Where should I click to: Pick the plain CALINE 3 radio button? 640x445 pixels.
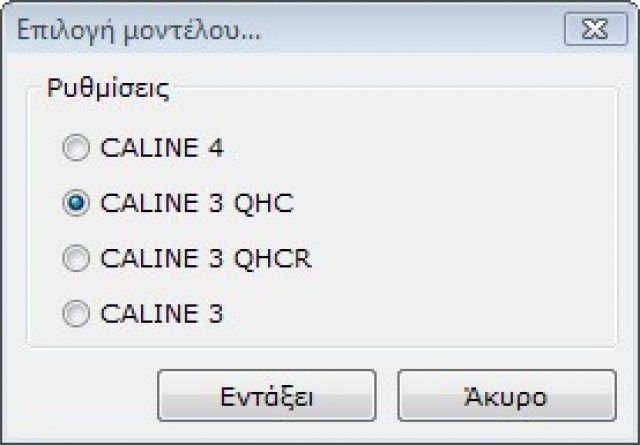[x=75, y=315]
